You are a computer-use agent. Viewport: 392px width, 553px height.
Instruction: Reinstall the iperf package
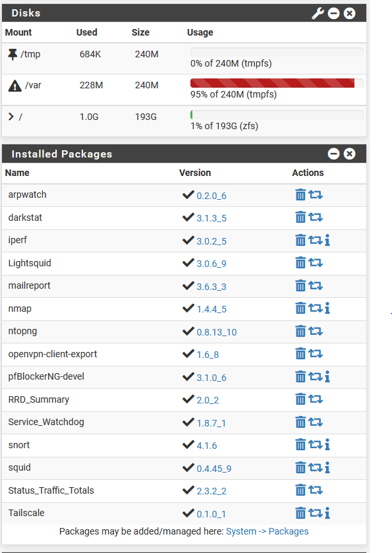coord(316,240)
